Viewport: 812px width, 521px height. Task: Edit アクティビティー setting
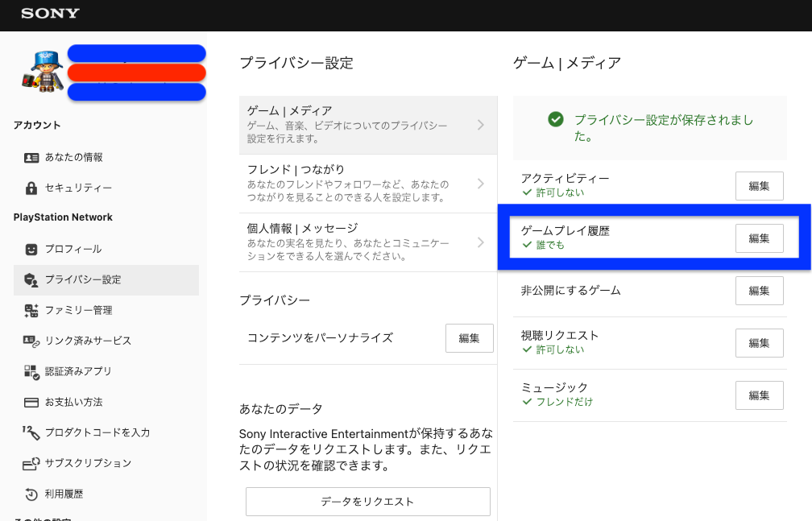click(x=759, y=186)
